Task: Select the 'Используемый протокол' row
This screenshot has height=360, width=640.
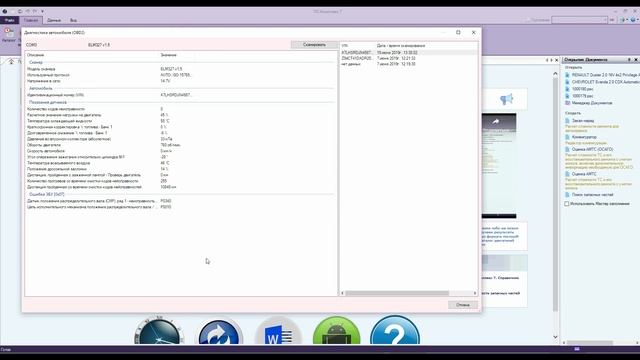Action: pyautogui.click(x=180, y=75)
